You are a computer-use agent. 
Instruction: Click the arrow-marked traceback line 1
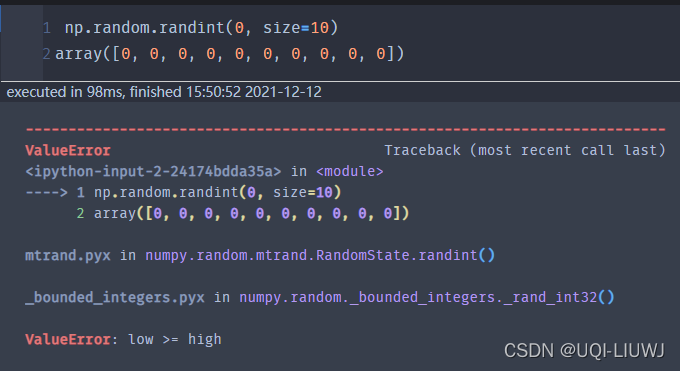coord(183,192)
